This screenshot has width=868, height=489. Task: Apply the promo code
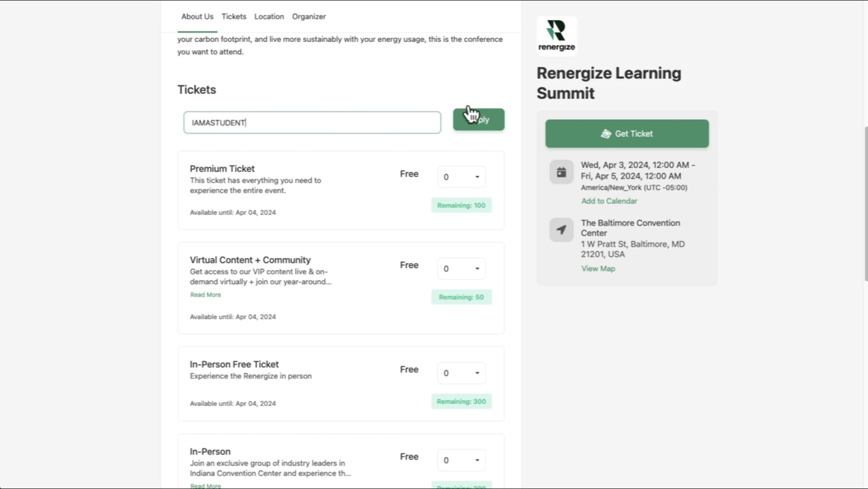pyautogui.click(x=479, y=120)
